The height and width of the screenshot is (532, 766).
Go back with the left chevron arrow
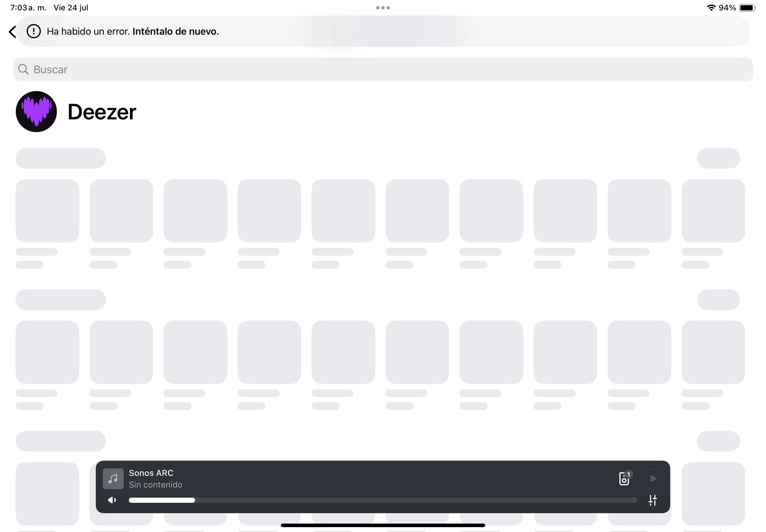12,32
